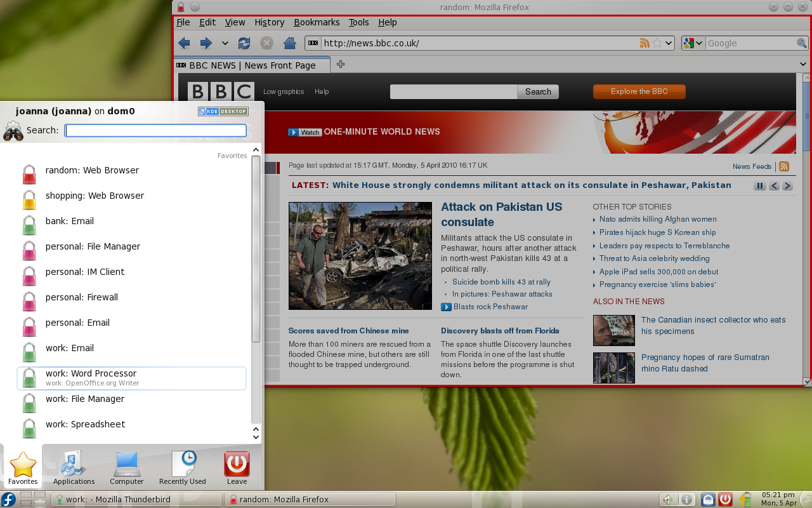The height and width of the screenshot is (508, 812).
Task: Click the launcher list's top scroll-up arrow
Action: point(256,150)
